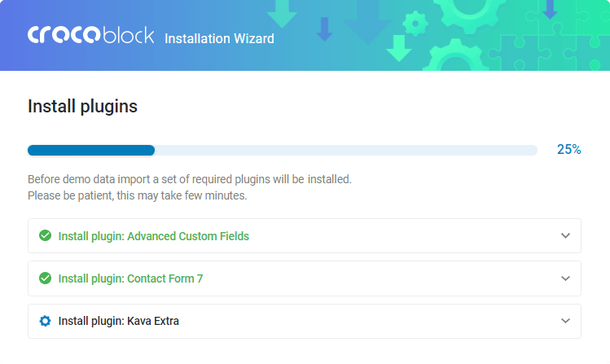Screen dimensions: 610x364
Task: Click the Crocoblock logo
Action: click(90, 35)
